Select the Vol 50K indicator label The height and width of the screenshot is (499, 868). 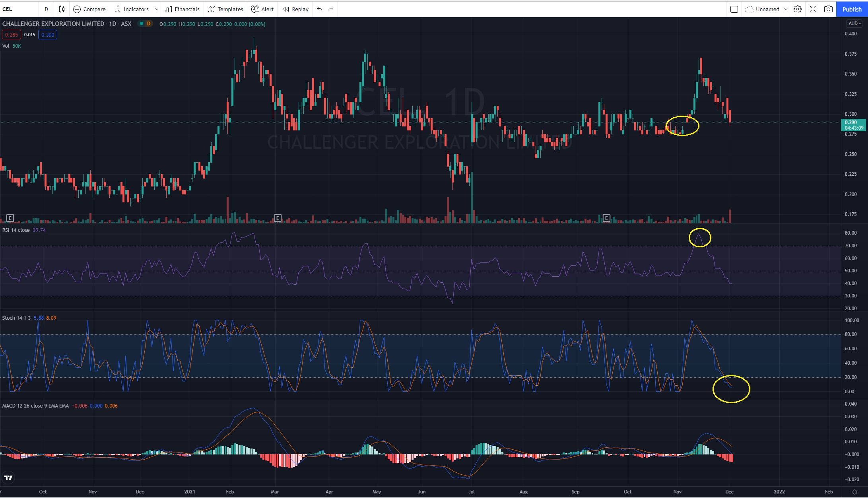[x=12, y=46]
